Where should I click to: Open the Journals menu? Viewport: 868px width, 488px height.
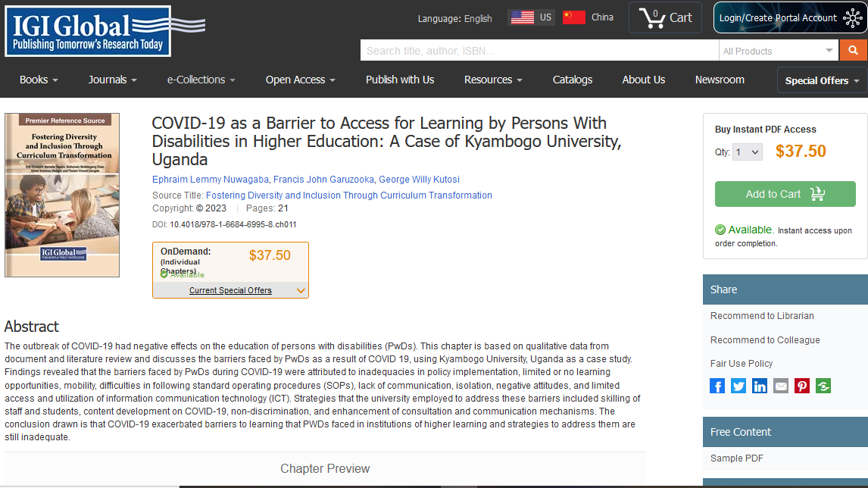112,80
